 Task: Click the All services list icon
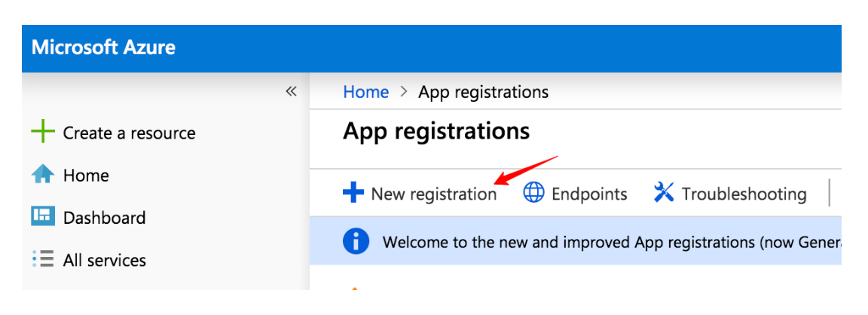(x=43, y=260)
